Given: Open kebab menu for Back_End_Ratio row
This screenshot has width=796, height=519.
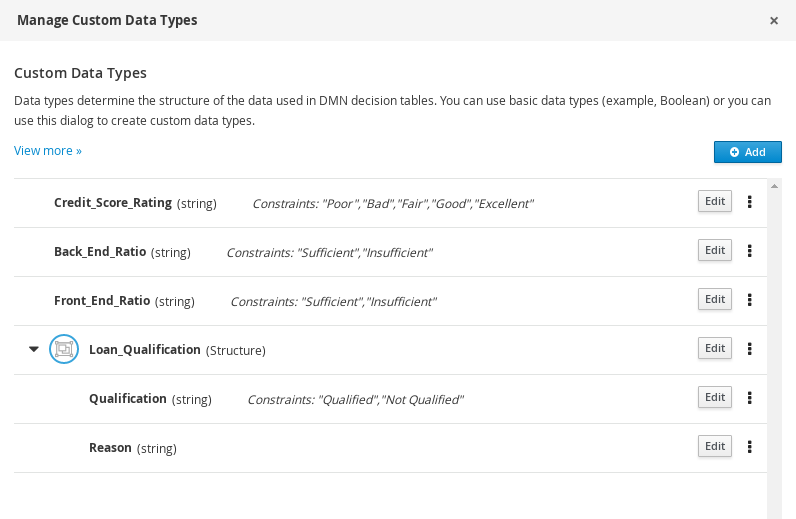Looking at the screenshot, I should click(x=749, y=250).
